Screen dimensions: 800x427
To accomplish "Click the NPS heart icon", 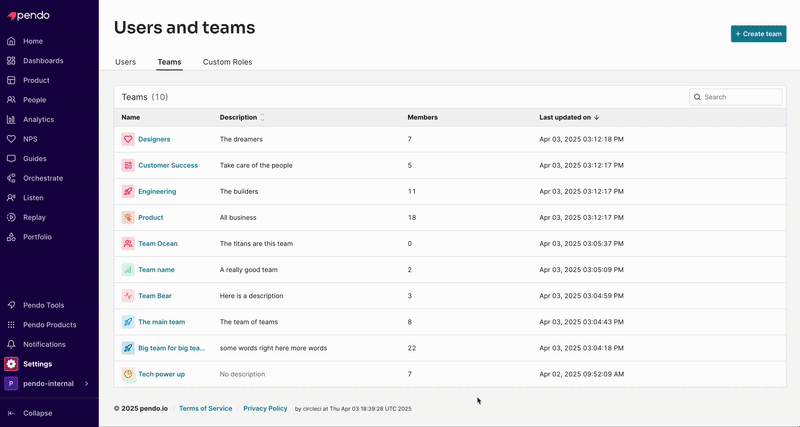I will [11, 139].
